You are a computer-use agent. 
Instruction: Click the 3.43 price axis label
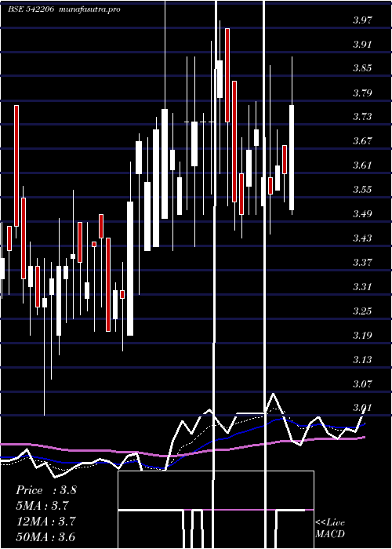click(x=362, y=238)
